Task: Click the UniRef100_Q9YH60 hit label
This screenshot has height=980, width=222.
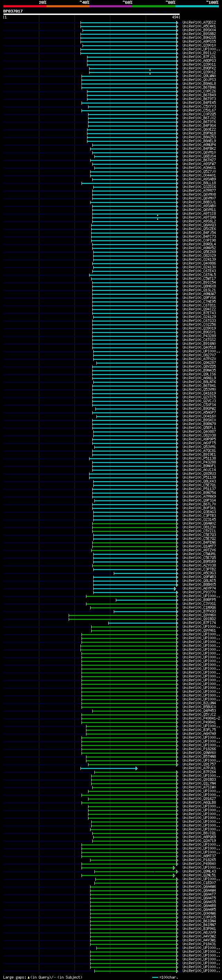Action: pos(199,615)
